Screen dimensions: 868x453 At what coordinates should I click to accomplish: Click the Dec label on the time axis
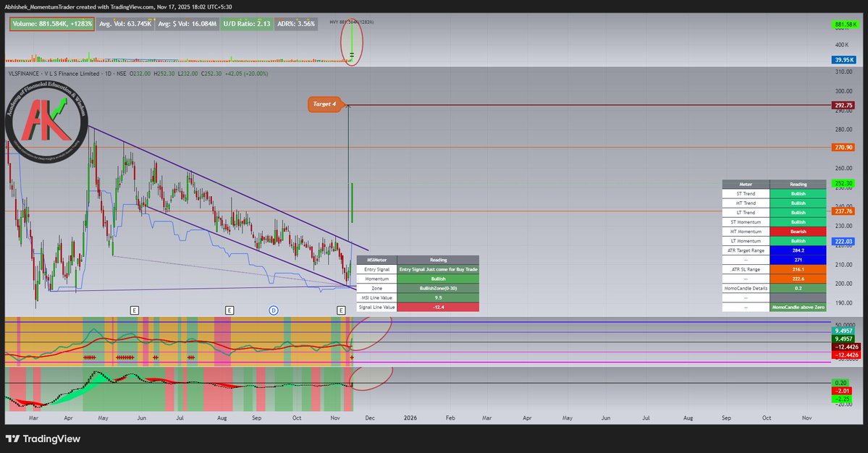pos(369,418)
